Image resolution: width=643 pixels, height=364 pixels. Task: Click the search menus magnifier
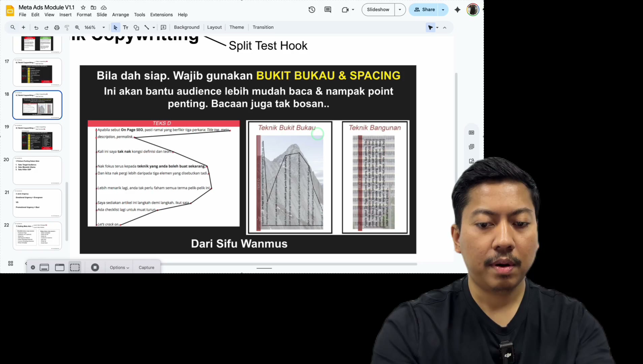tap(13, 27)
